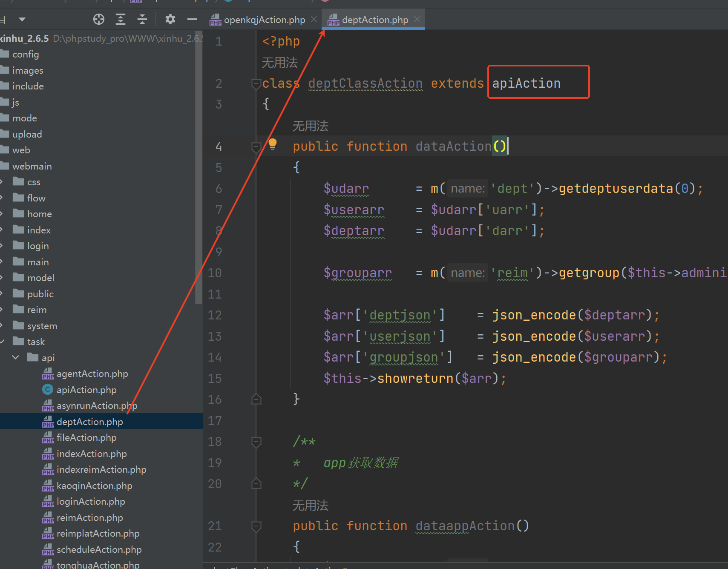Viewport: 728px width, 569px height.
Task: Close the deptAction.php tab
Action: coord(417,19)
